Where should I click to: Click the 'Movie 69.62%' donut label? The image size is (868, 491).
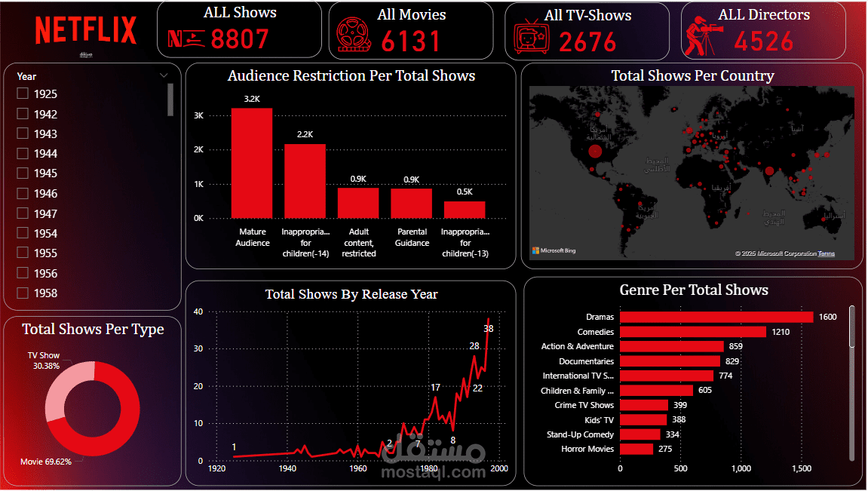46,462
